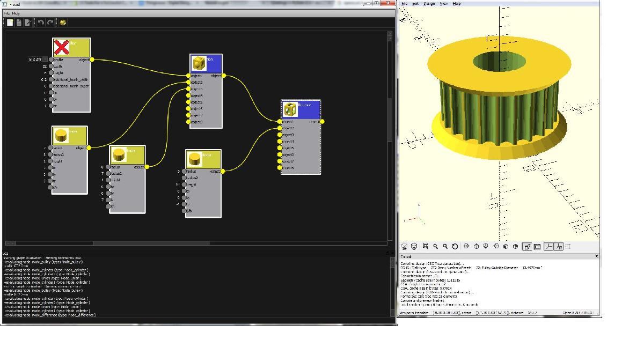
Task: Click the difference node's hollow cube icon
Action: point(290,109)
